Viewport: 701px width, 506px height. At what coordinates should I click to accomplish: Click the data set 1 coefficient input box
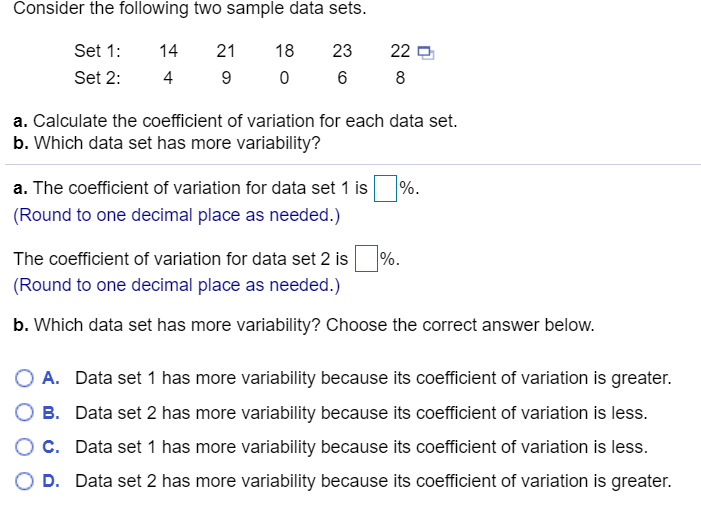[385, 189]
